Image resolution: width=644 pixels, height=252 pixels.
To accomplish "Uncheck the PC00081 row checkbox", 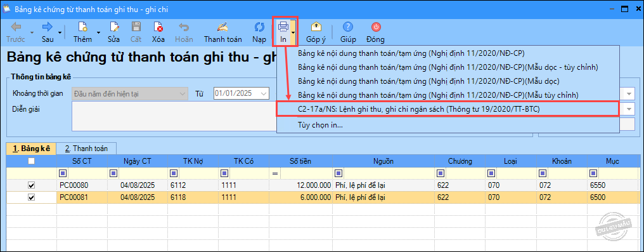I will tap(31, 198).
